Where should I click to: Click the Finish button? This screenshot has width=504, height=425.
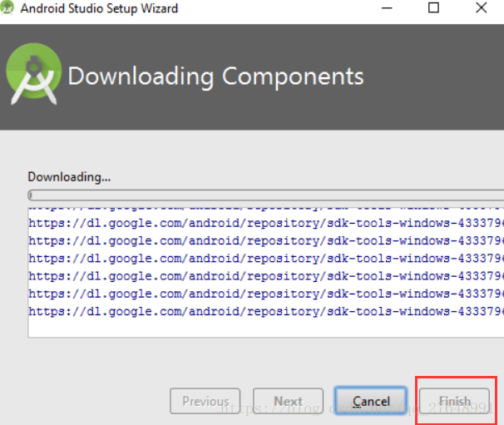[454, 401]
